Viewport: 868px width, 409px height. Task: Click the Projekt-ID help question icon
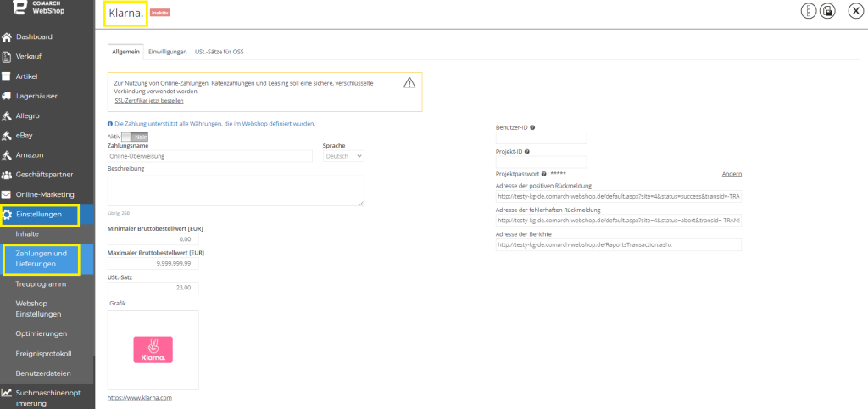click(527, 151)
